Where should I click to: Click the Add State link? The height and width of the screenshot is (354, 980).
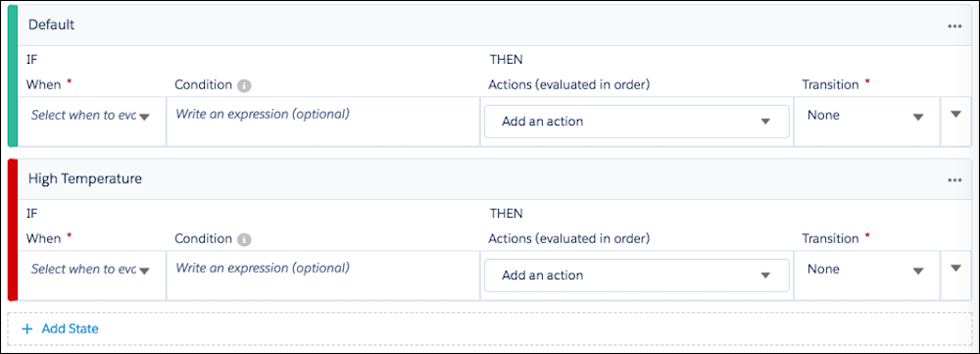click(70, 329)
